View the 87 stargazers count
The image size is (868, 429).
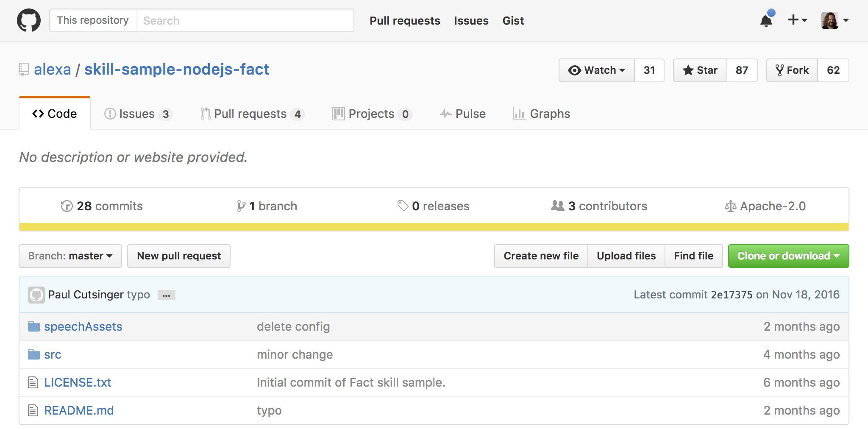[x=742, y=70]
